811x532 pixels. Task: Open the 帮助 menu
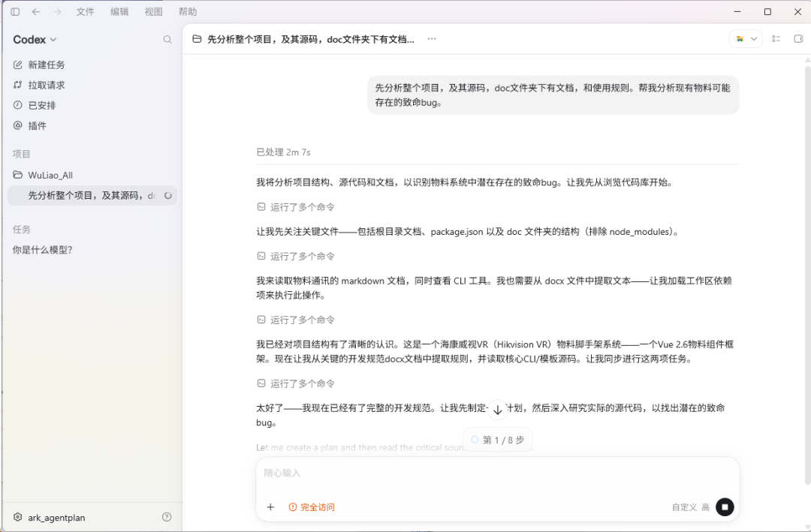click(188, 11)
